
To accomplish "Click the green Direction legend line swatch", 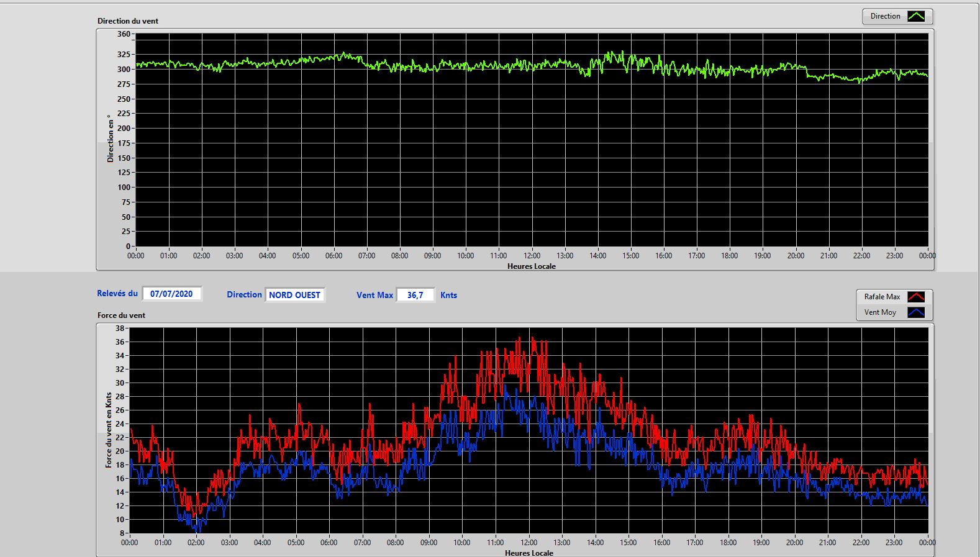I will point(916,16).
